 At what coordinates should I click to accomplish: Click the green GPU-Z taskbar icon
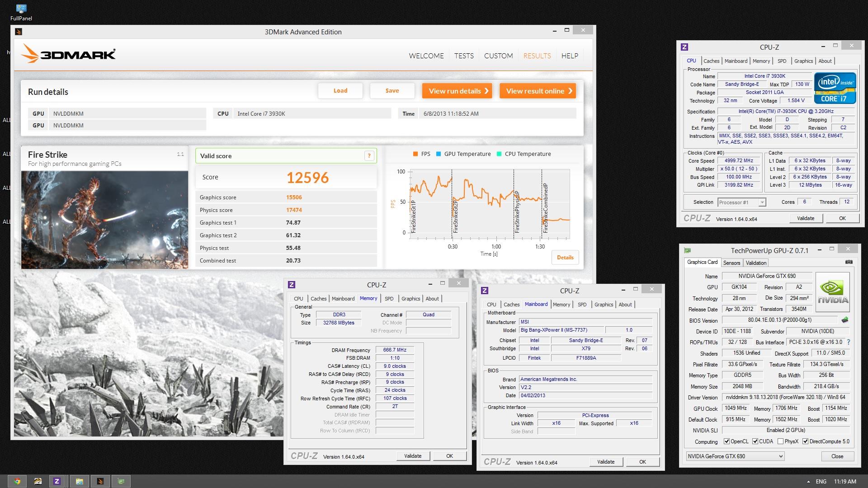pyautogui.click(x=121, y=481)
